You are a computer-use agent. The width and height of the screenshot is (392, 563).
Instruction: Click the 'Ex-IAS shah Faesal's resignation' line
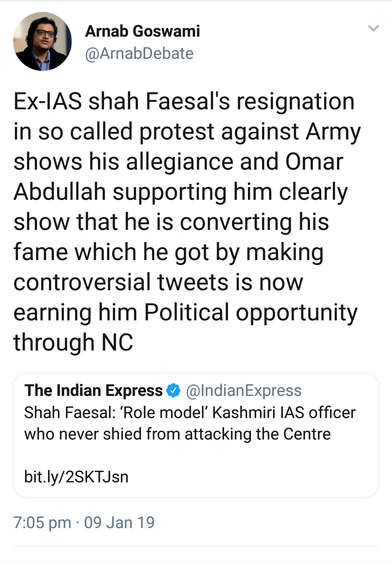click(184, 101)
